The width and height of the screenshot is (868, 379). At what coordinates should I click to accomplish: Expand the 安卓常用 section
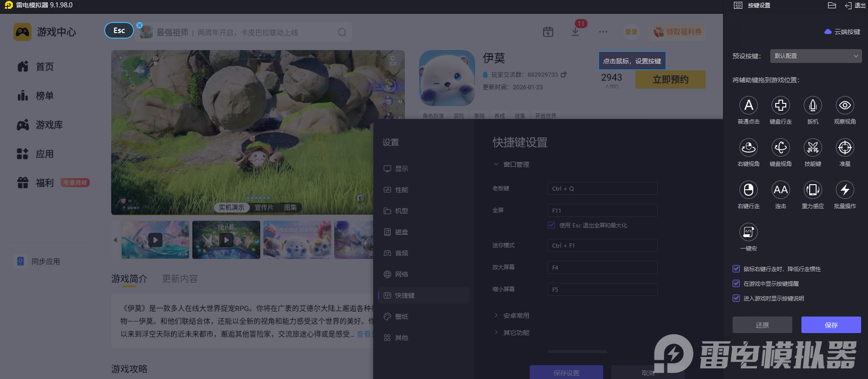(x=516, y=316)
